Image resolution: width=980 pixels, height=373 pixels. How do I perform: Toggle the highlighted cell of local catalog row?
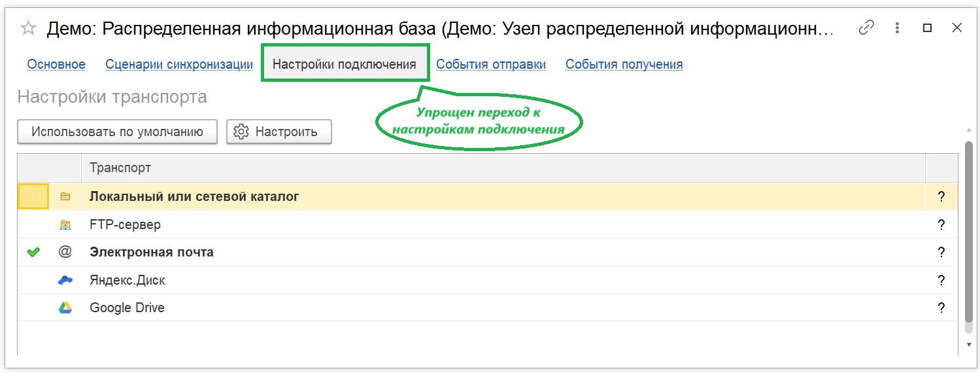[33, 196]
